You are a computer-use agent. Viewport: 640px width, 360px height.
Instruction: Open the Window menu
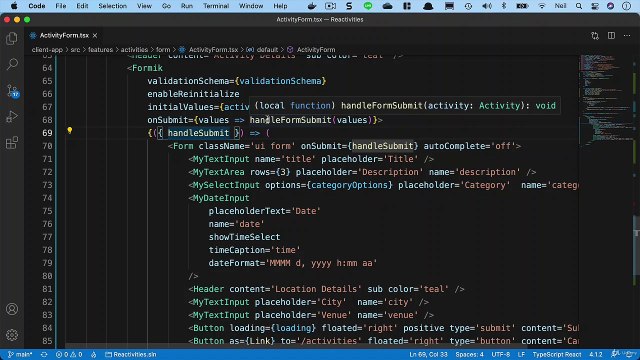[x=251, y=6]
